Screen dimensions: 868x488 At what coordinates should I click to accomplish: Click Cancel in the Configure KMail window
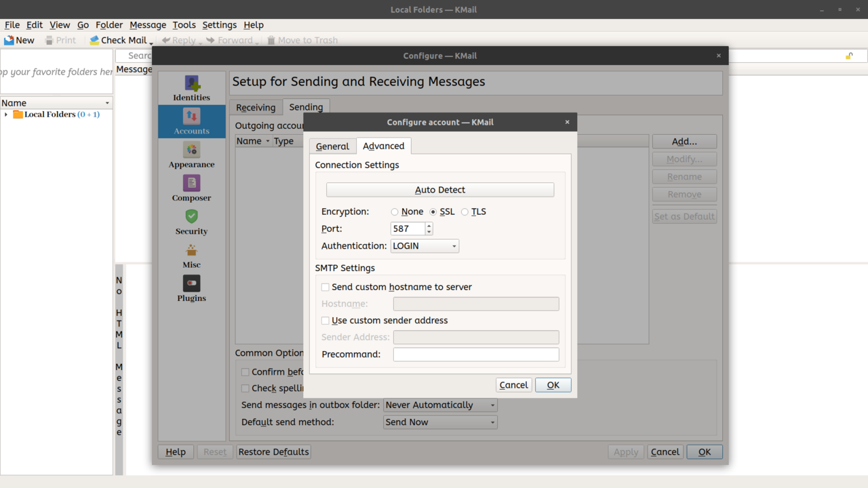point(665,452)
